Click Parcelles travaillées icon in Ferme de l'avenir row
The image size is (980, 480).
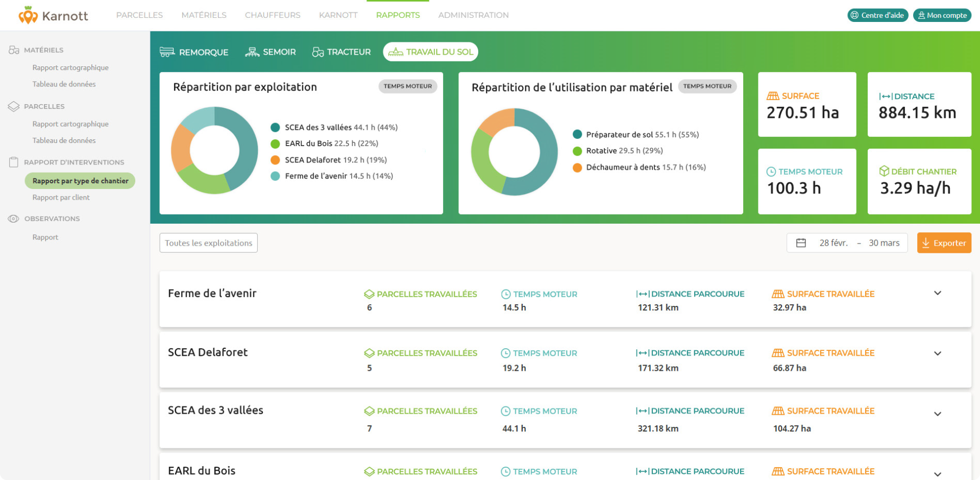(369, 294)
